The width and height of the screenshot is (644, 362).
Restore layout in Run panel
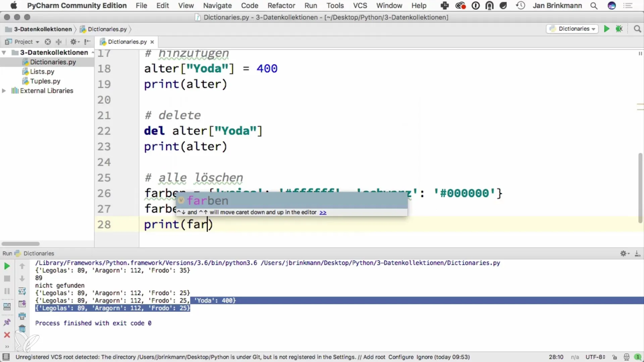coord(7,306)
